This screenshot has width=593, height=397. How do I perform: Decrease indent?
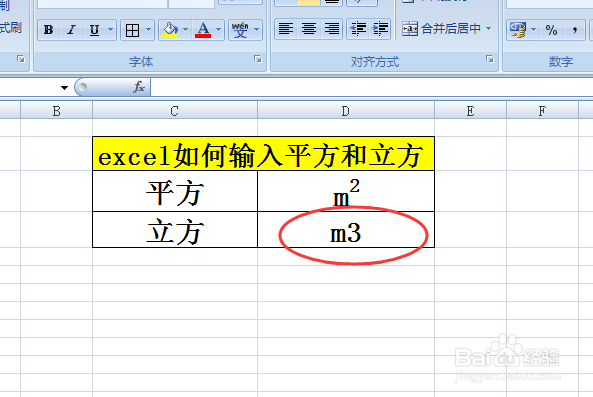[x=358, y=29]
